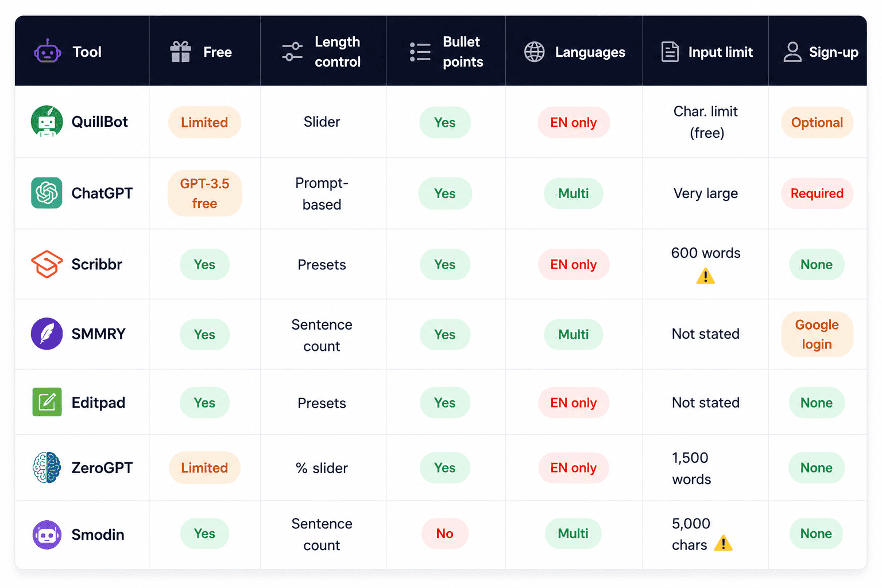Screen dimensions: 882x588
Task: Click the document icon beside Input limit
Action: click(x=670, y=52)
